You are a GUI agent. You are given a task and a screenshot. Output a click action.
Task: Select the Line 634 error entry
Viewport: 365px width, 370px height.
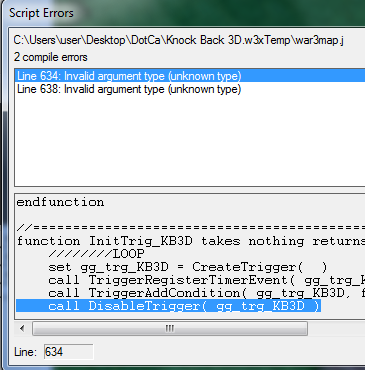coord(190,76)
